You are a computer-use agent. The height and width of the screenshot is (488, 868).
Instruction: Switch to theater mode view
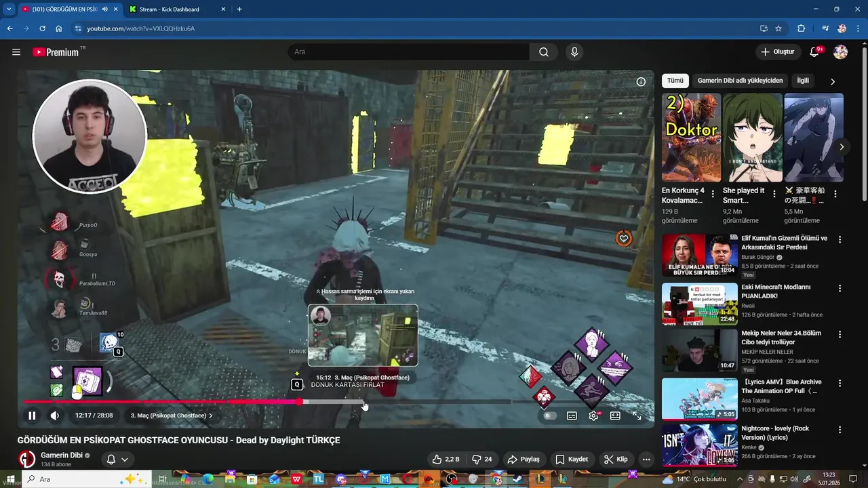[x=615, y=415]
